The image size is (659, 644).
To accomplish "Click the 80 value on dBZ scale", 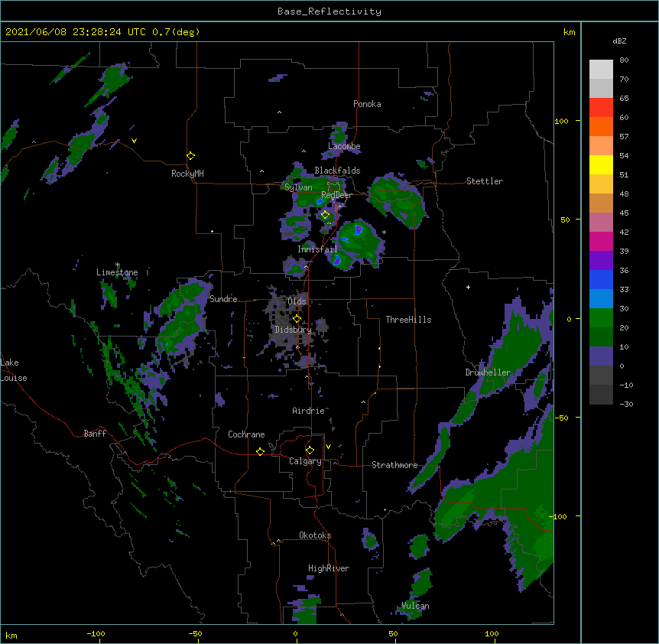I will [x=624, y=60].
